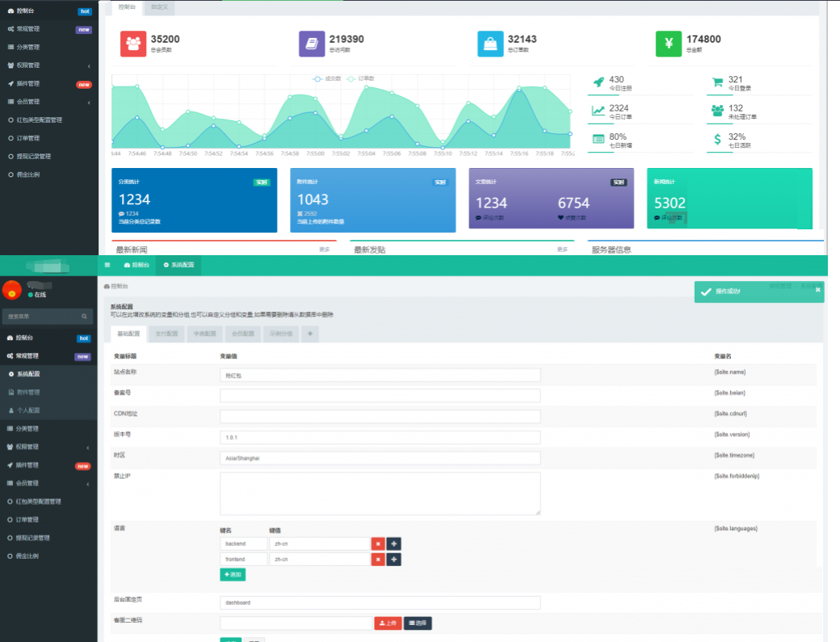Screen dimensions: 840x642
Task: Click the dark 选择 select button
Action: click(418, 623)
